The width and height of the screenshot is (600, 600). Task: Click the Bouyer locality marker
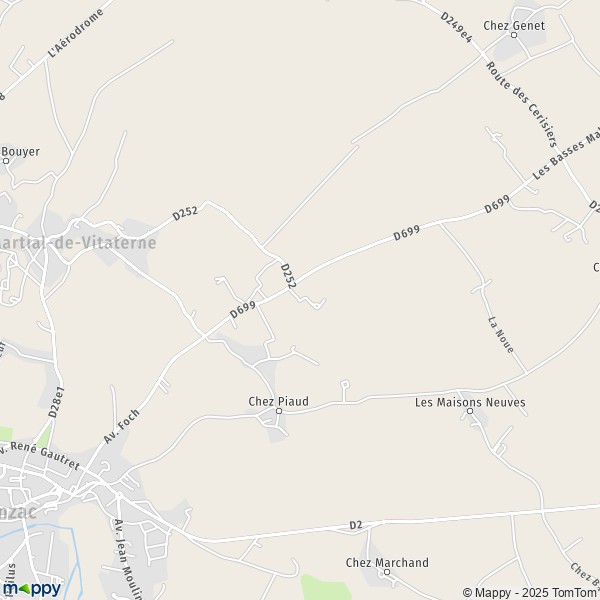(6, 161)
